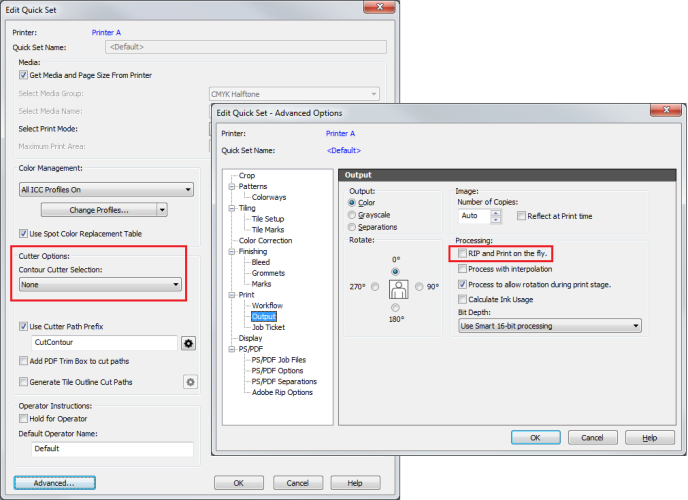Click gear icon next to CutContour field
This screenshot has height=500, width=688.
187,343
